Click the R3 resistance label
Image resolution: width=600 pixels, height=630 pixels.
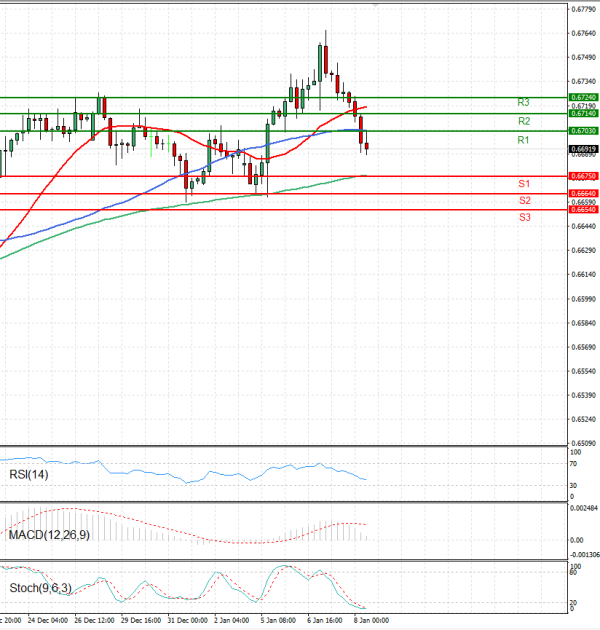(523, 103)
